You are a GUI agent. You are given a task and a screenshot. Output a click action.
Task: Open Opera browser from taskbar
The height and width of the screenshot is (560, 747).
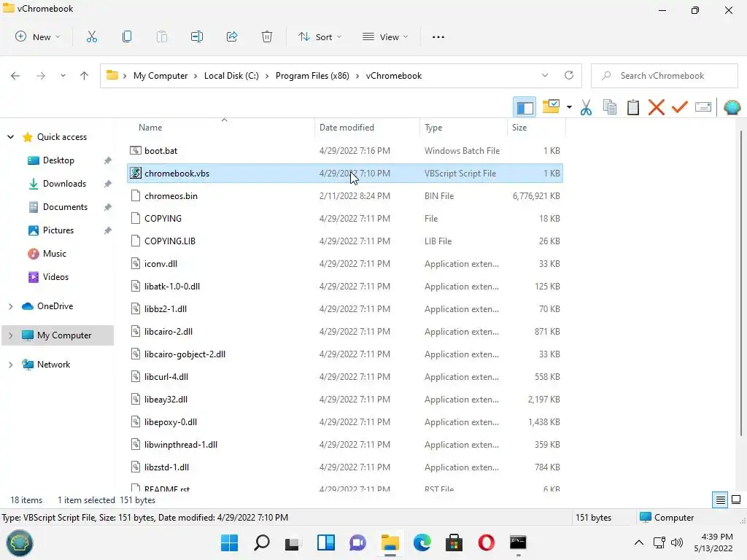click(x=486, y=542)
